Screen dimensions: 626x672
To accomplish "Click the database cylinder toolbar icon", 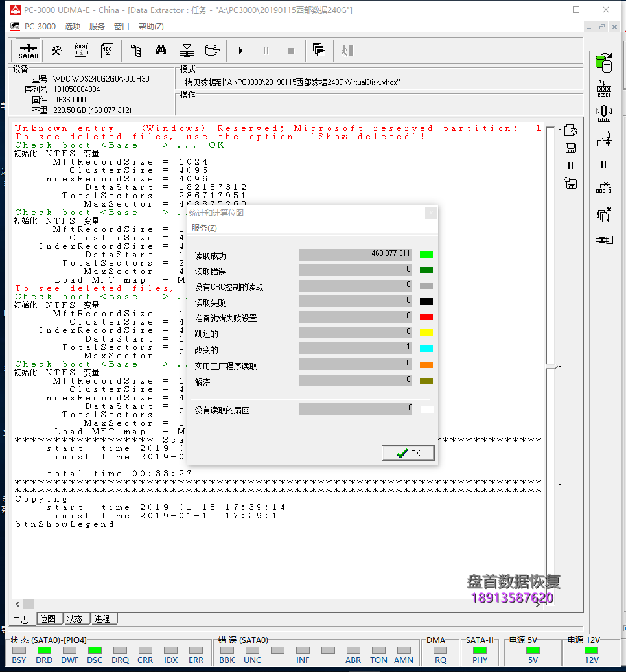I will (213, 50).
